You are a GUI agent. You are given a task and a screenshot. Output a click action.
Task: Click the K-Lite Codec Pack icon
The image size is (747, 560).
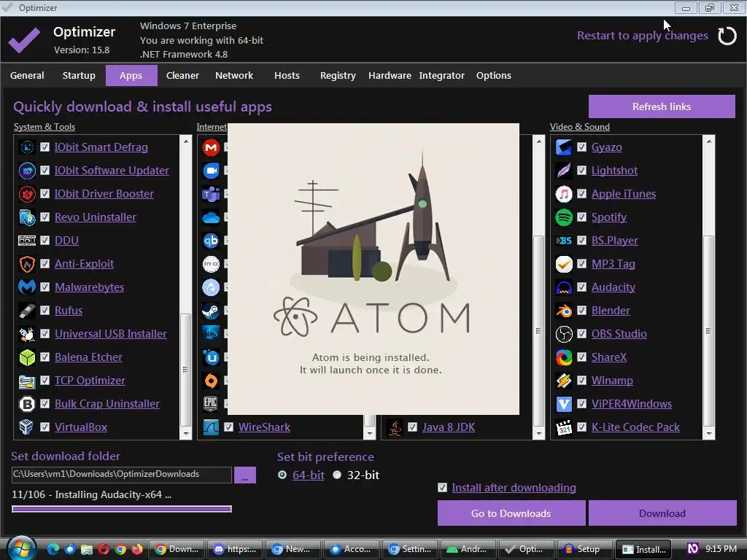[564, 427]
